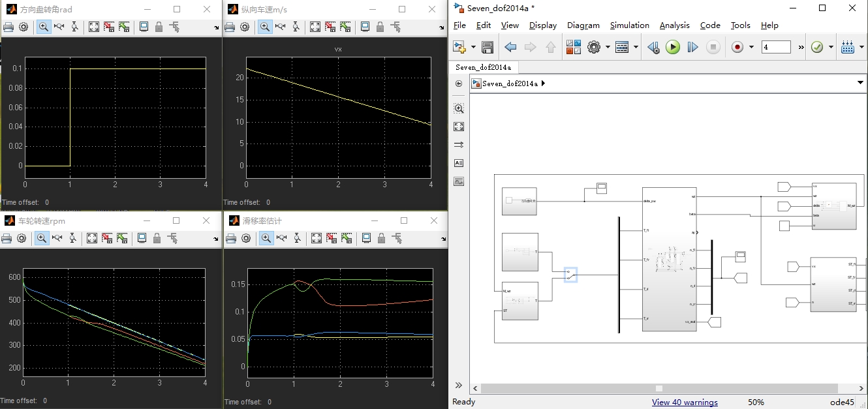Print the 方向盘转角rad scope
Image resolution: width=868 pixels, height=409 pixels.
[x=8, y=27]
